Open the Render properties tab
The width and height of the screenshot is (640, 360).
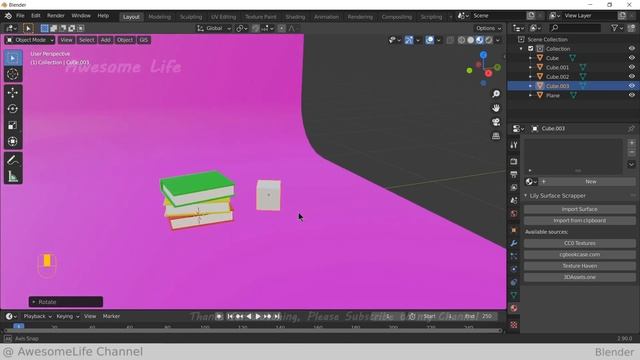(514, 162)
